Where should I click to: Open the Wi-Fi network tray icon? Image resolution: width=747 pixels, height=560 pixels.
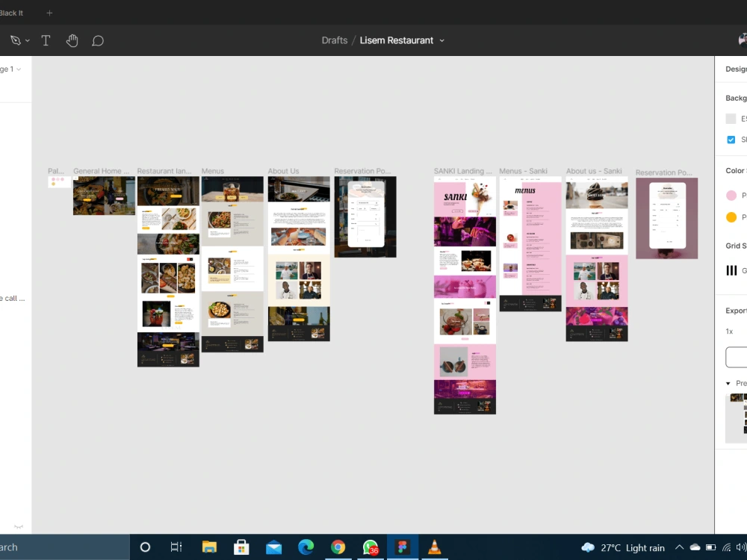(727, 547)
